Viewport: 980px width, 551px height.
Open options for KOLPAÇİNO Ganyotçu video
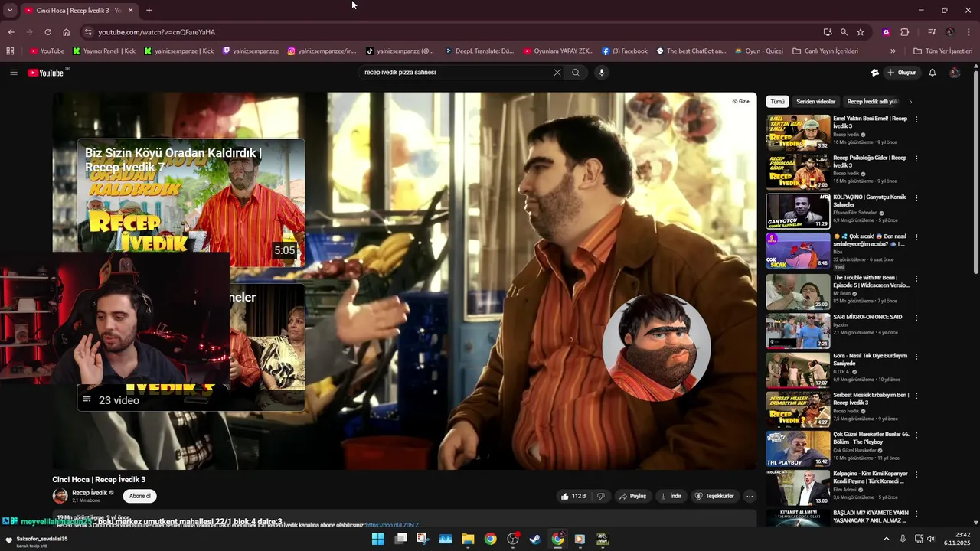[916, 198]
